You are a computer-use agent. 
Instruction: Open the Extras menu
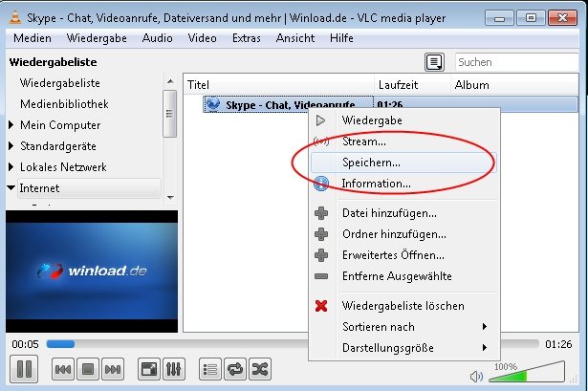tap(247, 38)
